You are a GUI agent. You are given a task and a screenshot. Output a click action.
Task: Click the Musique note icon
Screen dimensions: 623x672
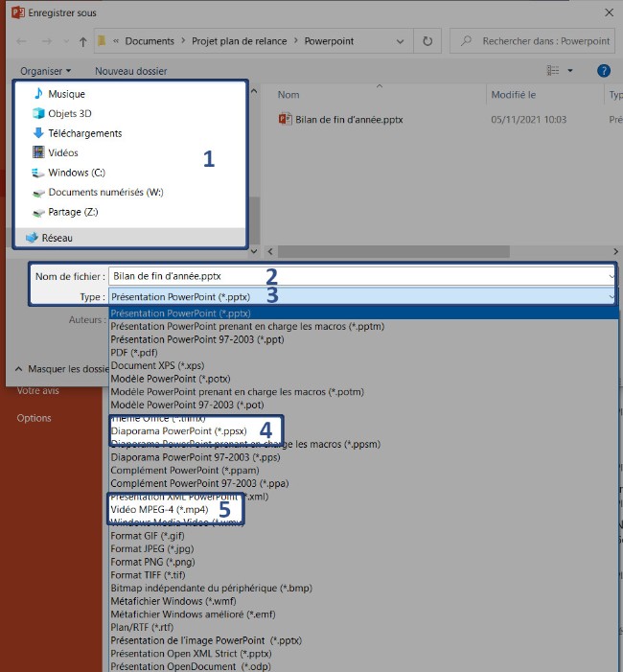38,93
